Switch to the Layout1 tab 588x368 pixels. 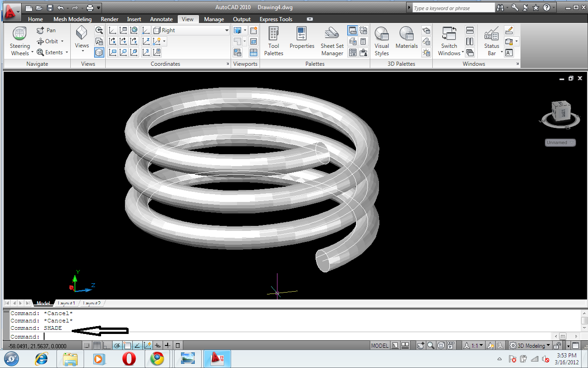tap(67, 303)
